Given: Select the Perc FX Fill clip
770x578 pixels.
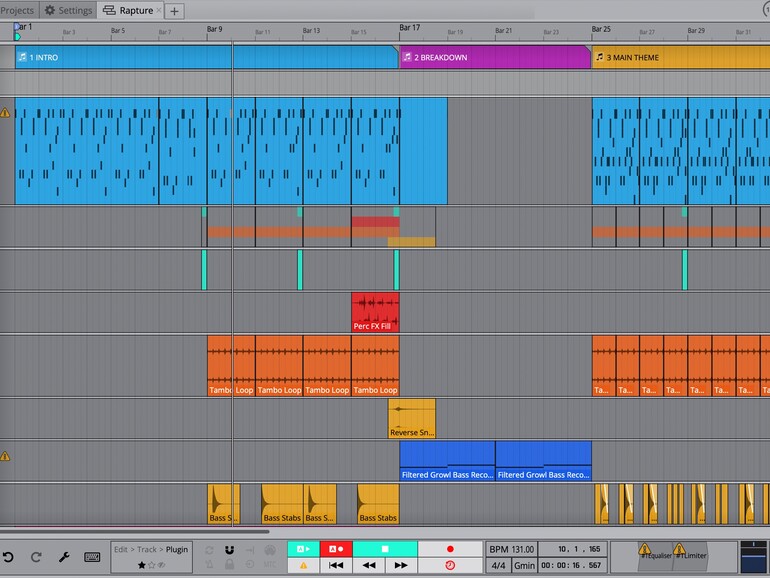Looking at the screenshot, I should pos(375,312).
